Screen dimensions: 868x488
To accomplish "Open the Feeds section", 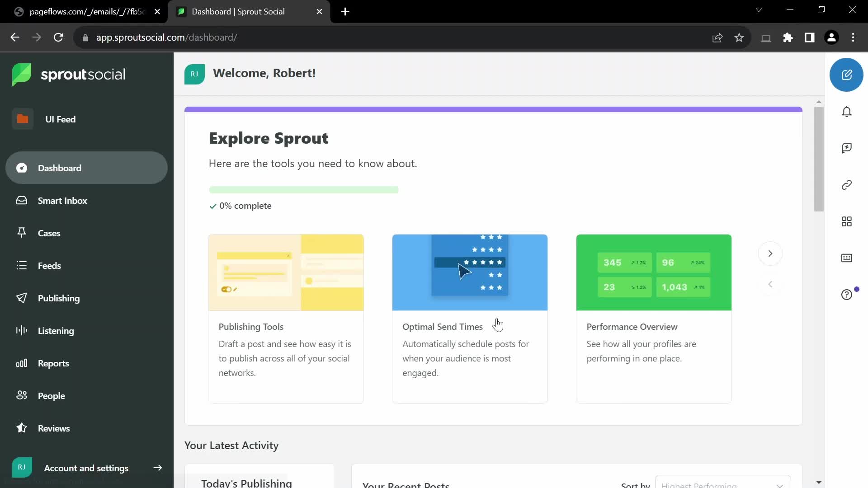I will [x=49, y=265].
